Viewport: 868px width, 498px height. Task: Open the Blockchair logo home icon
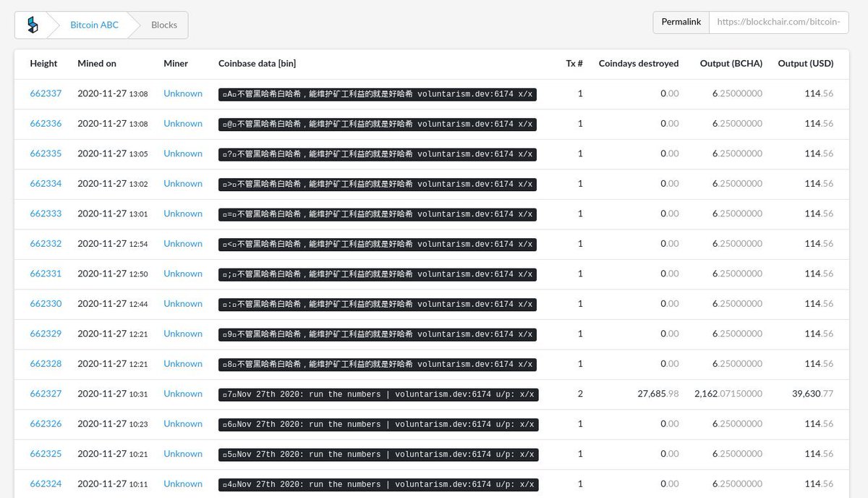pyautogui.click(x=32, y=25)
